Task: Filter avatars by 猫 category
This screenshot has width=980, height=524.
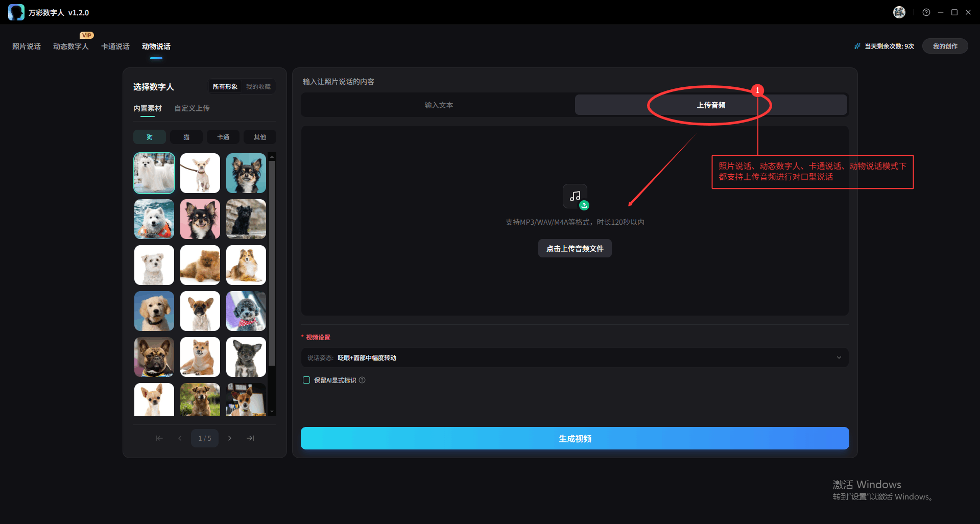Action: click(x=186, y=137)
